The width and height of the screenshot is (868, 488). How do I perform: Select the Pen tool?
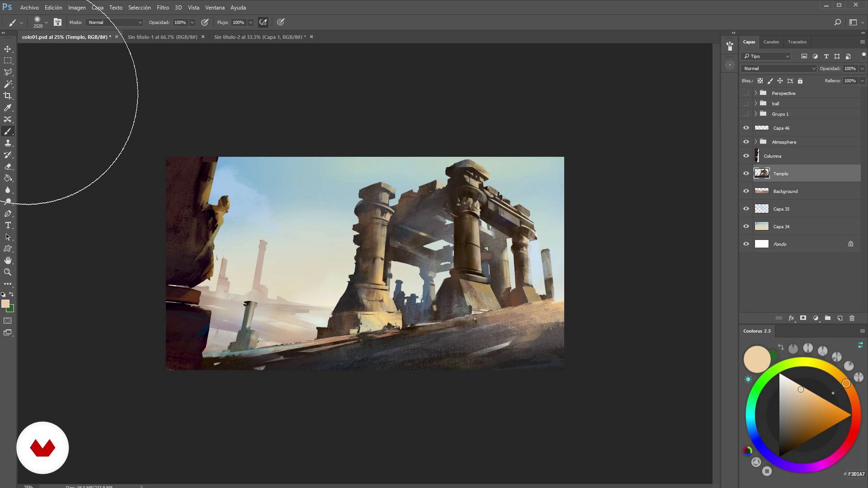click(8, 214)
